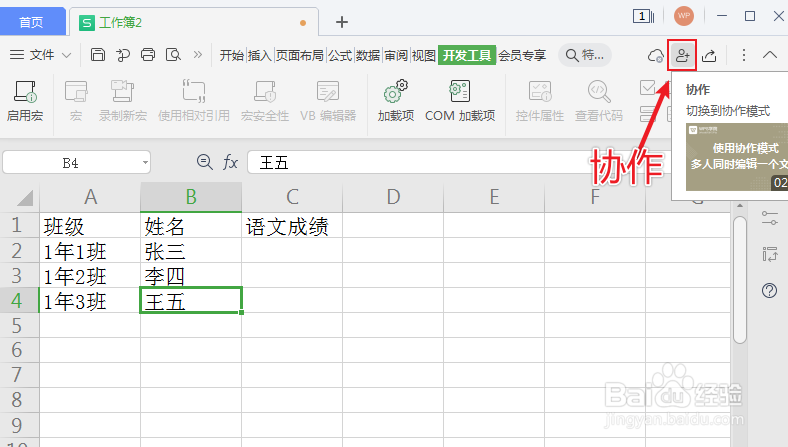Click cell containing 1年3班

click(90, 301)
